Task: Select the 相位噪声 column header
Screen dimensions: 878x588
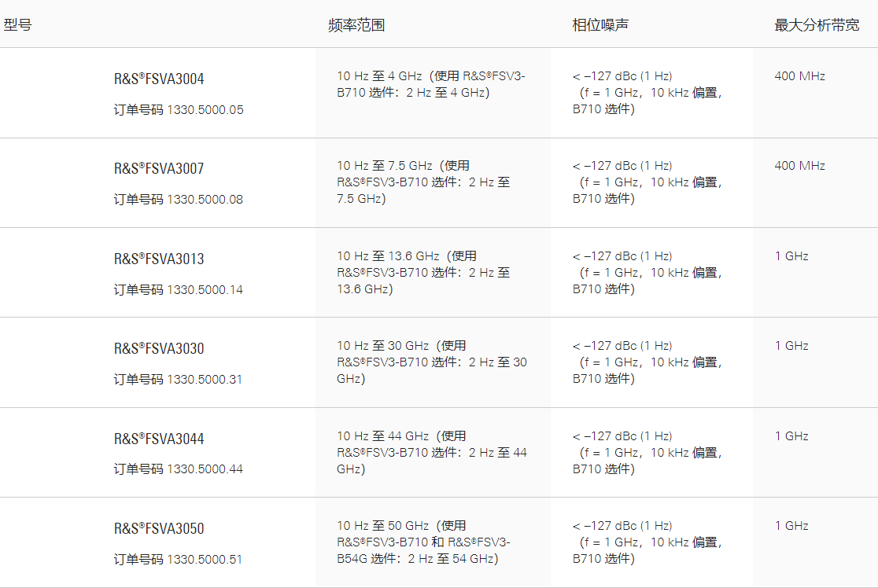Action: pos(600,24)
